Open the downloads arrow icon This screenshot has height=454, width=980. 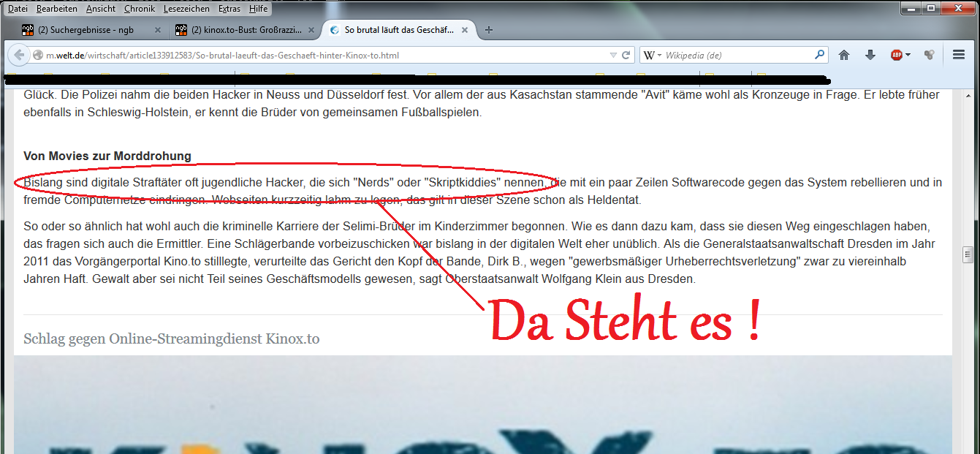pos(870,55)
